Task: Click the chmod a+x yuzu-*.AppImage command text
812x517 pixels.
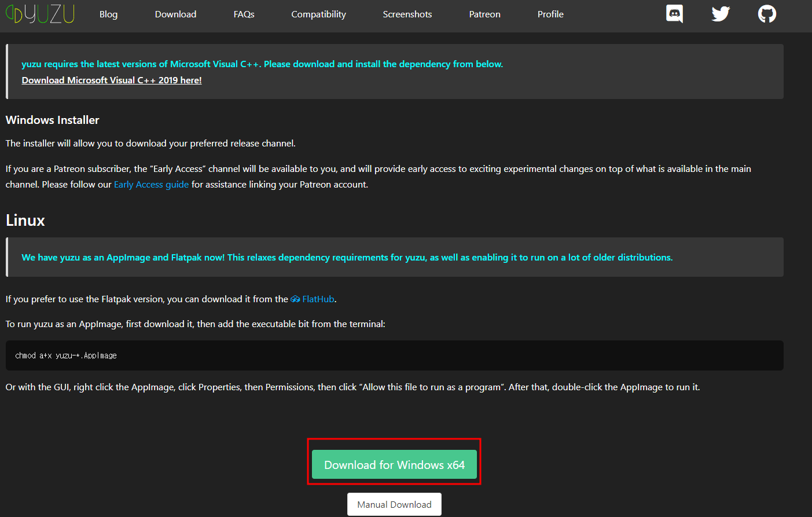Action: (x=66, y=355)
